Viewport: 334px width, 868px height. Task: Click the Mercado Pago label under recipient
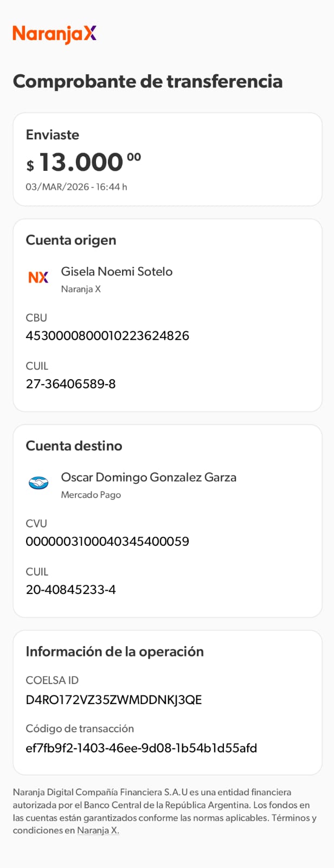click(x=91, y=495)
